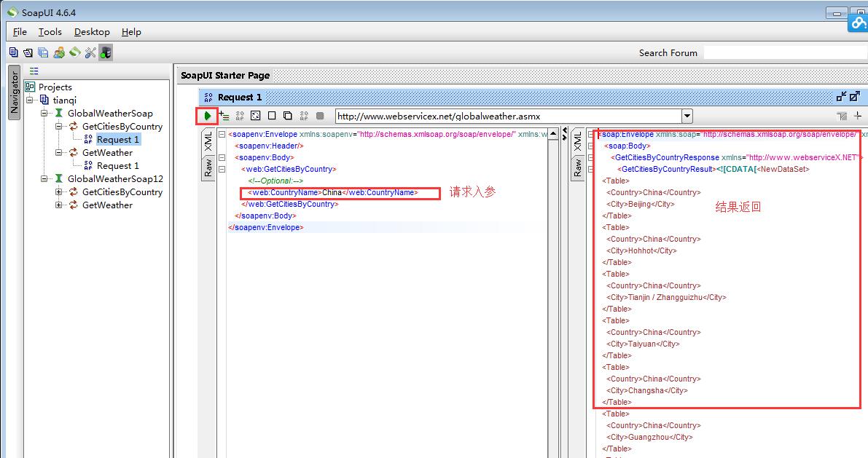Expand GetCitiesByCountry under GlobalWeatherSoap12

(59, 192)
